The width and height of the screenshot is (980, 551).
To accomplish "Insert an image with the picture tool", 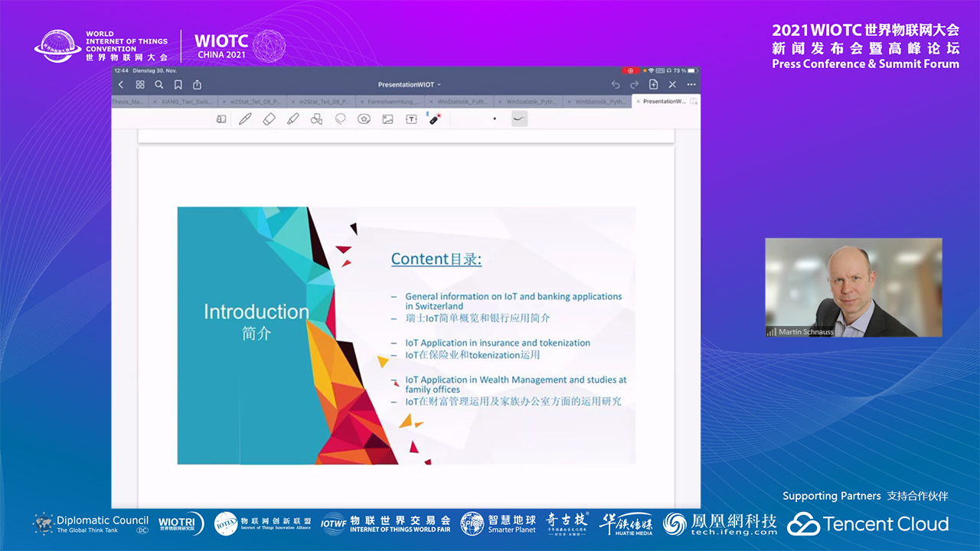I will tap(387, 119).
